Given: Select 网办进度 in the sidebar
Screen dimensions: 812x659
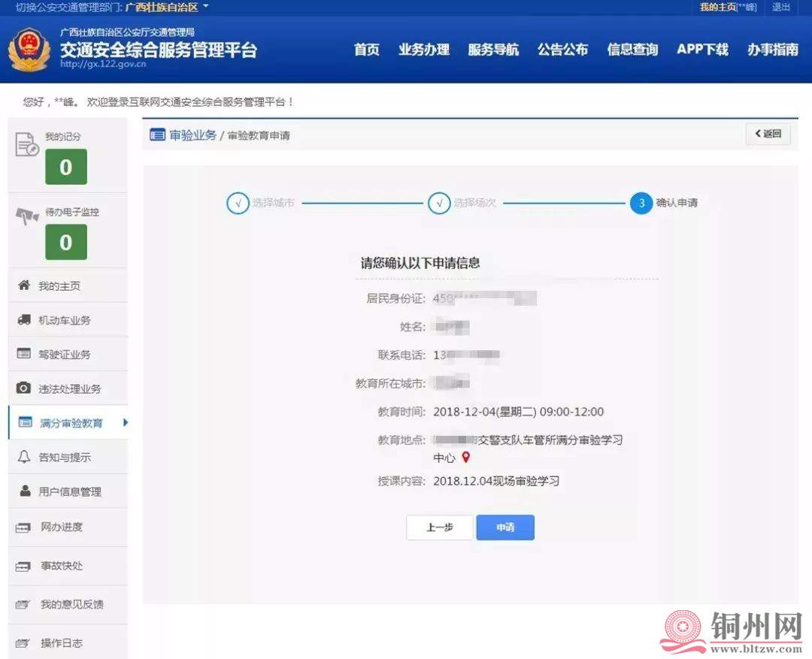Looking at the screenshot, I should [68, 528].
